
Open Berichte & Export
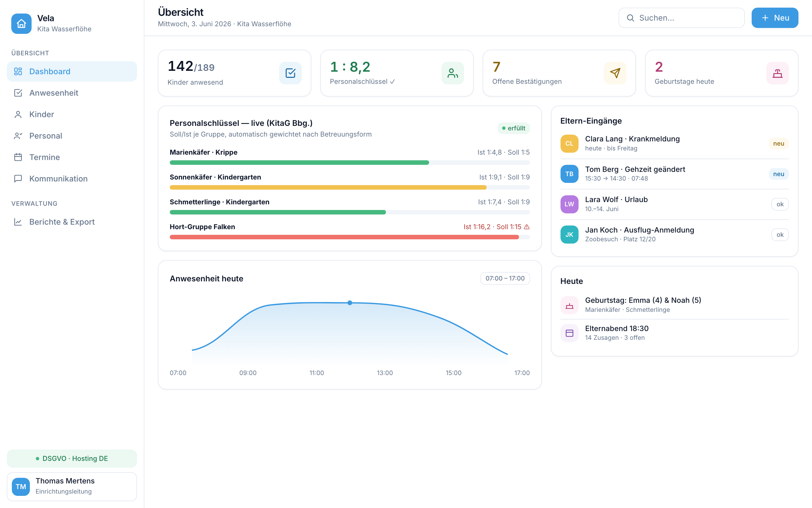click(72, 222)
